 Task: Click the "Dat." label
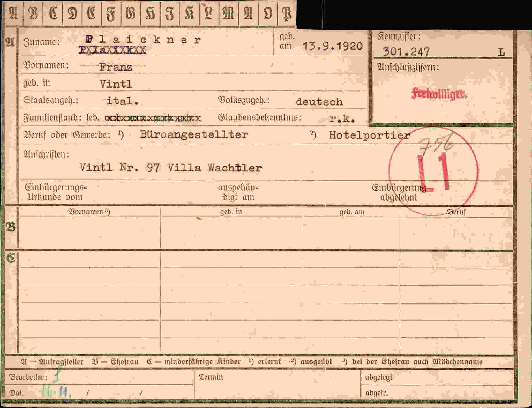pyautogui.click(x=17, y=393)
